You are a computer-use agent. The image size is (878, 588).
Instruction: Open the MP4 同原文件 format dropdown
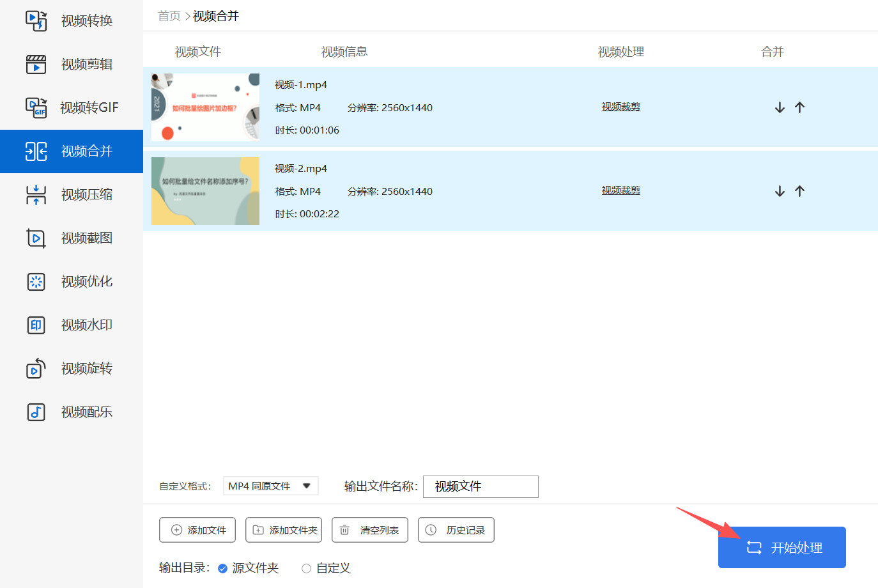tap(270, 486)
